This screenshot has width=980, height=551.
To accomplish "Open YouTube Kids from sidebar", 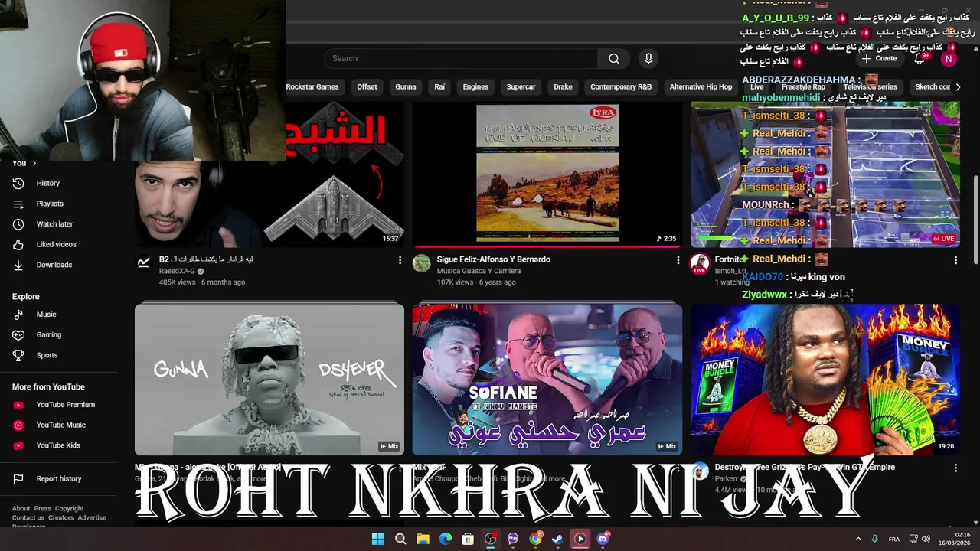I will [60, 445].
